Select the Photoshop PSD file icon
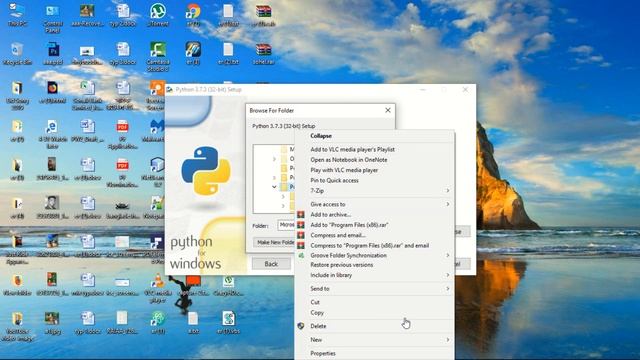Image resolution: width=640 pixels, height=360 pixels. [52, 53]
